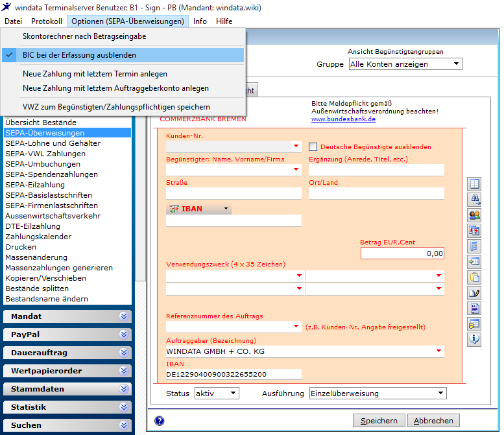Click the database table icon
Viewport: 504px width, 435px height.
click(474, 324)
